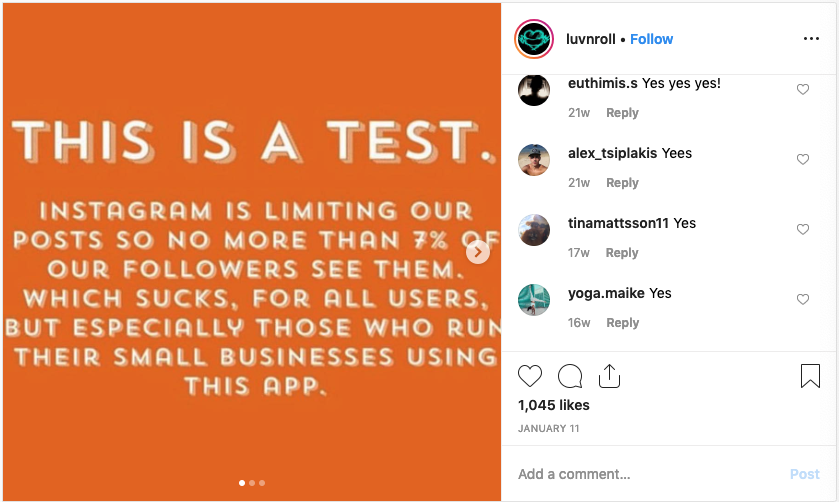Viewport: 839px width, 502px height.
Task: Like yoga.maike comment heart
Action: 803,300
